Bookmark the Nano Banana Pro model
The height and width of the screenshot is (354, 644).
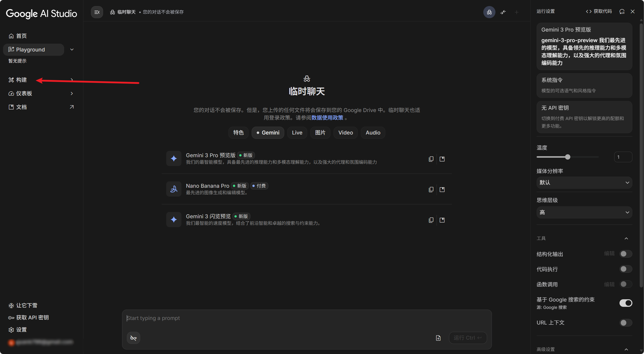tap(442, 189)
